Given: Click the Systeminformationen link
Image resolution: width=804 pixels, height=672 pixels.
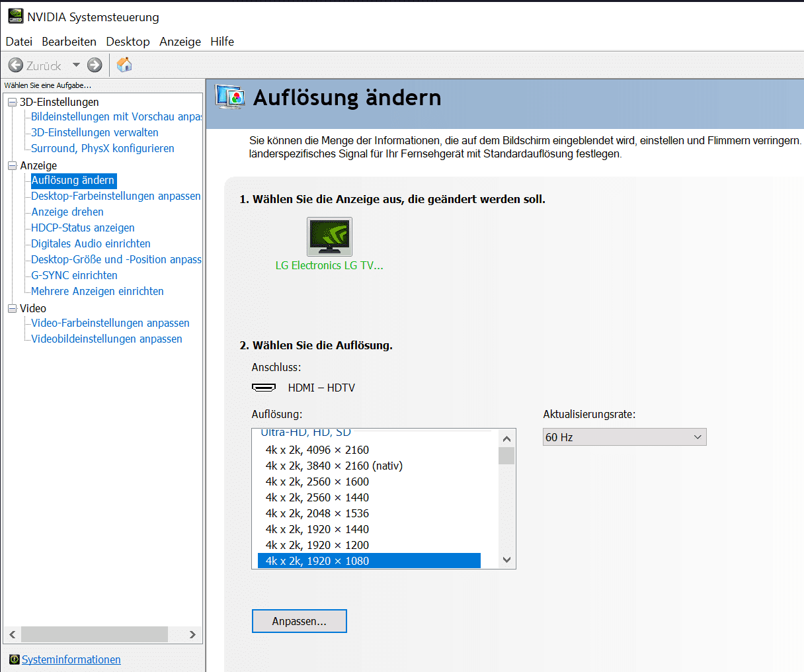Looking at the screenshot, I should (71, 659).
